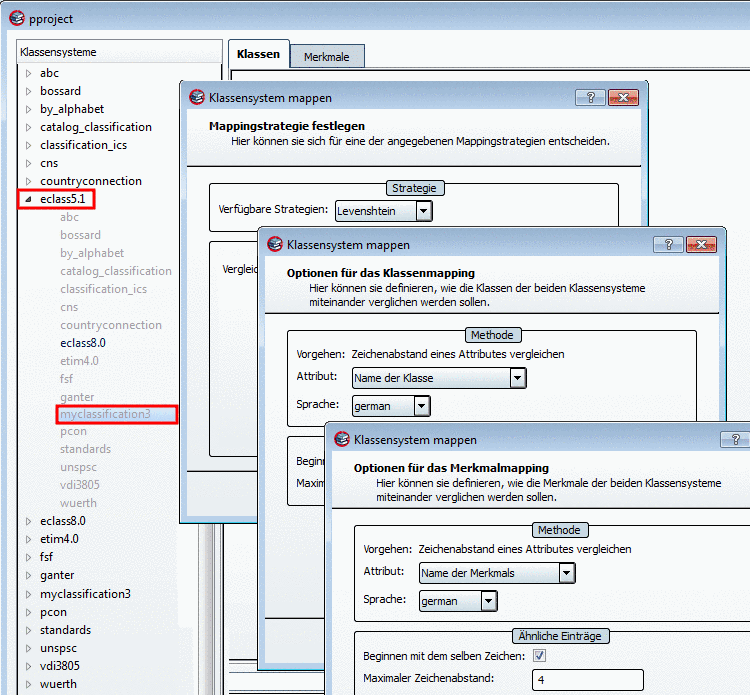Expand the top-level pcon node
The height and width of the screenshot is (695, 750).
[28, 612]
